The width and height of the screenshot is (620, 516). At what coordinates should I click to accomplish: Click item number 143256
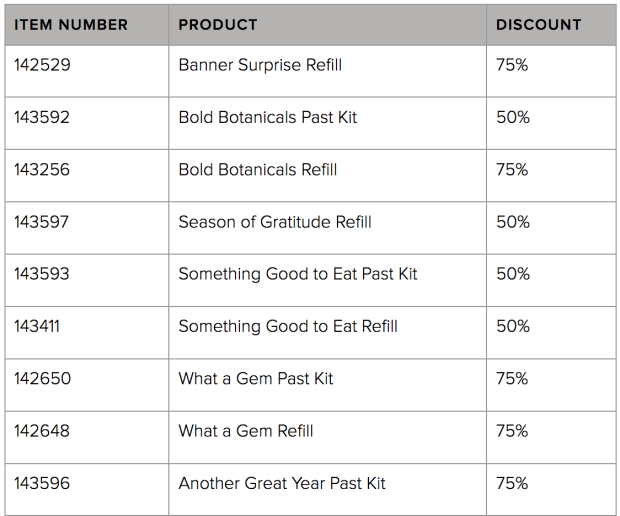(43, 170)
